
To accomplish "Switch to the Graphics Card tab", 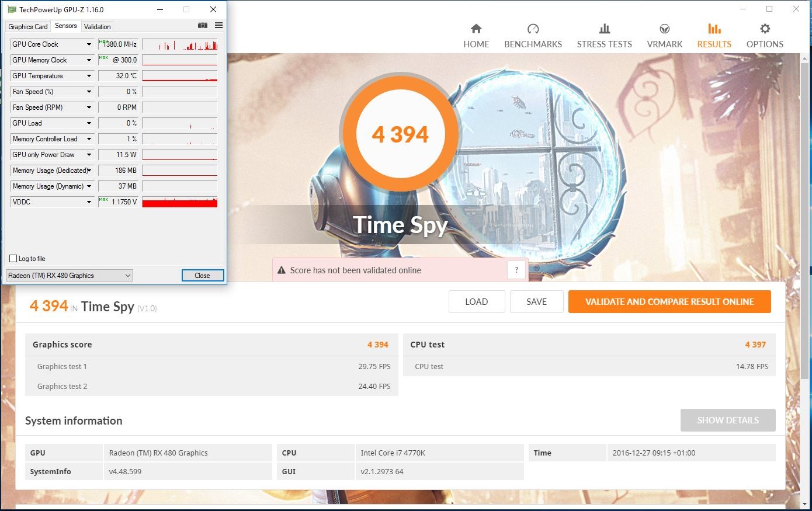I will pos(28,27).
